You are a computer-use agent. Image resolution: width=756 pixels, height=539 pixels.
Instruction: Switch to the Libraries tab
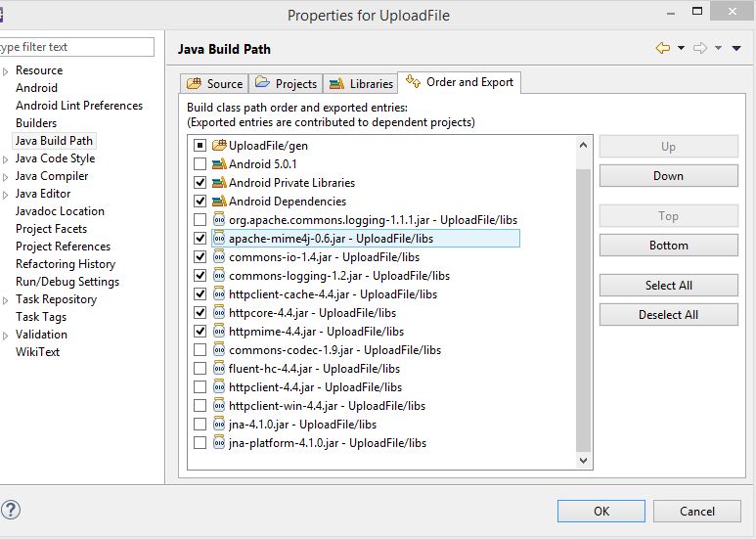tap(361, 83)
